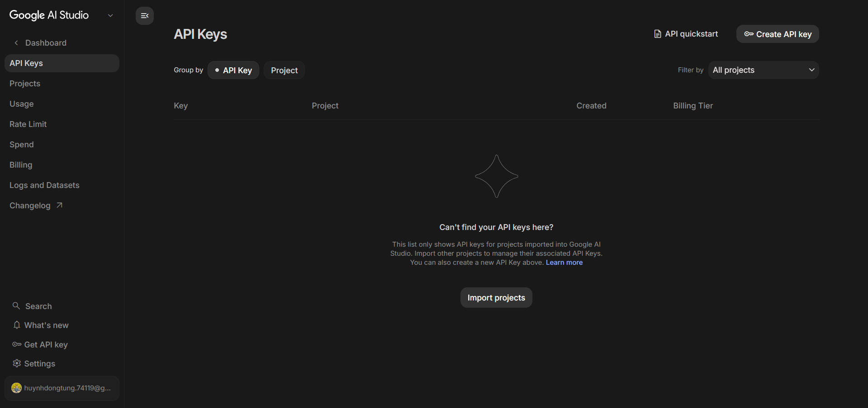The width and height of the screenshot is (868, 408).
Task: Click the key icon in Create API key
Action: point(749,34)
